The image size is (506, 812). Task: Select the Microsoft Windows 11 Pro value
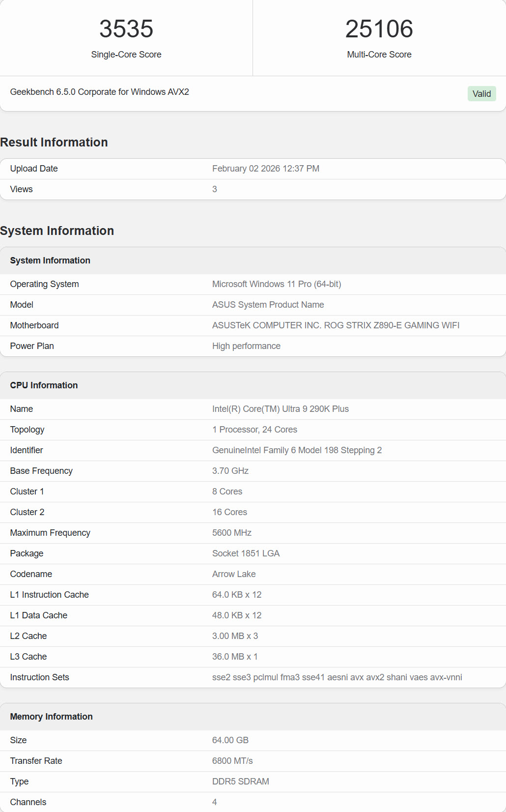(x=276, y=284)
